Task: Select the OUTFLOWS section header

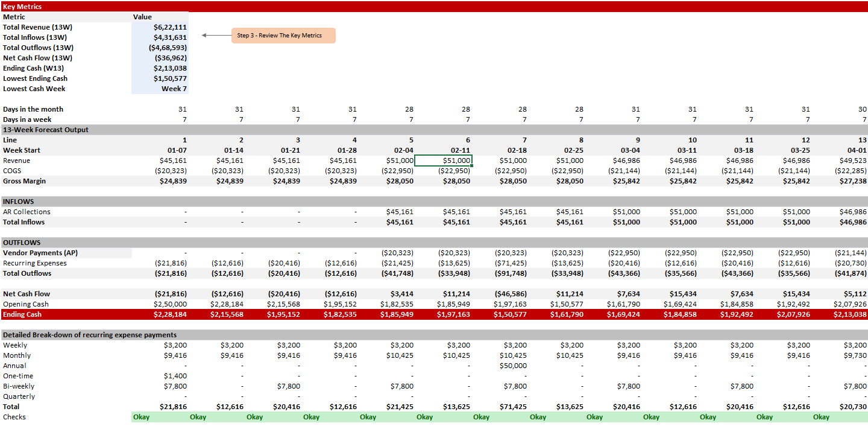Action: pos(434,243)
